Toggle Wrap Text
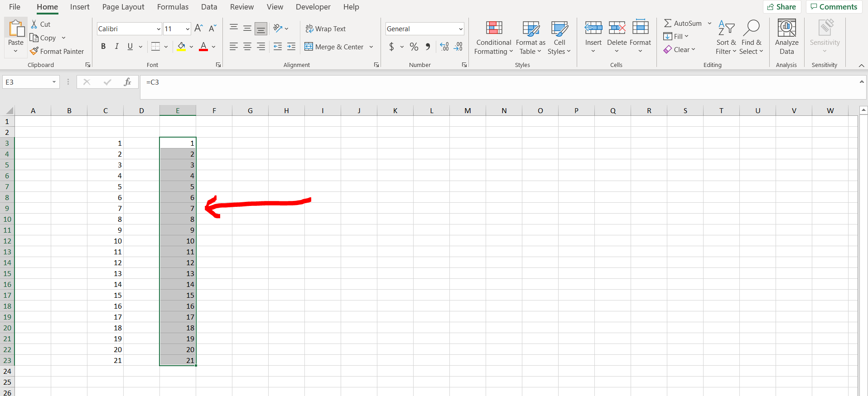Viewport: 868px width, 396px height. (325, 29)
